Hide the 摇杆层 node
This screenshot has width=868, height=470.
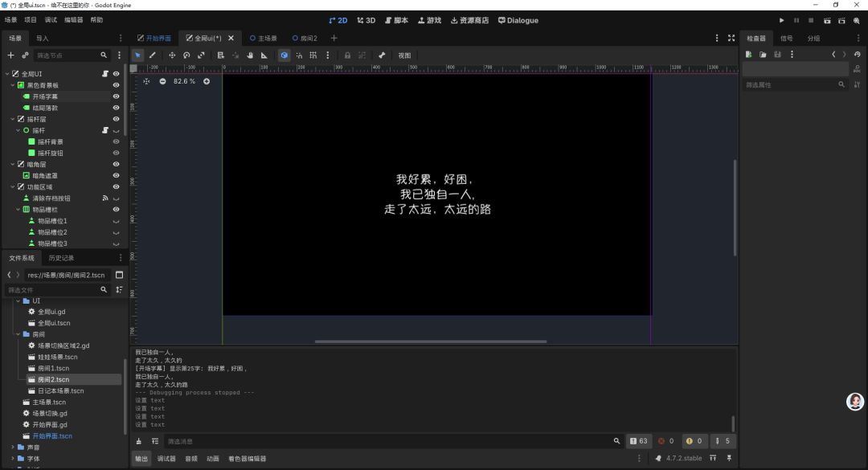pos(117,119)
